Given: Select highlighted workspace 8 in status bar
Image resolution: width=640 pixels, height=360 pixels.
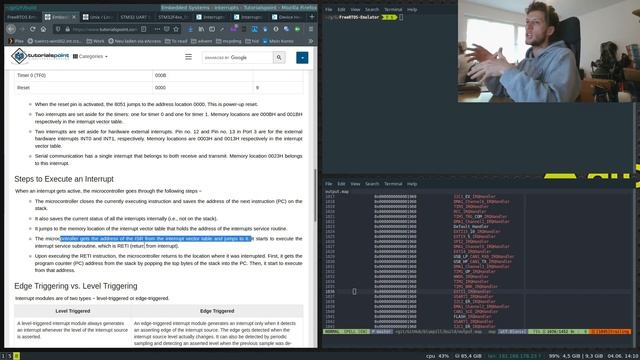Looking at the screenshot, I should point(16,356).
